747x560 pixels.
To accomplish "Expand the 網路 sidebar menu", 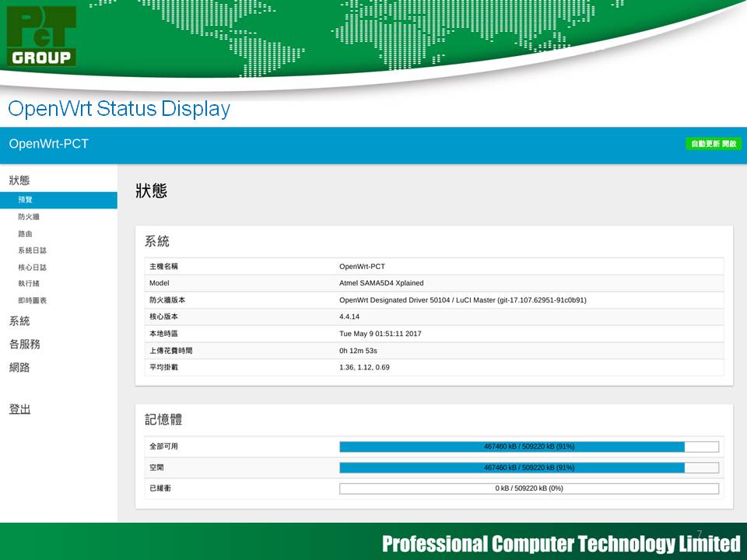I will tap(19, 367).
